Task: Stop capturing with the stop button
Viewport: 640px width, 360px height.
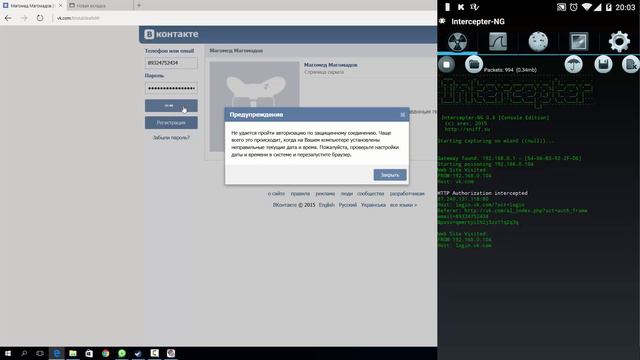Action: point(447,64)
